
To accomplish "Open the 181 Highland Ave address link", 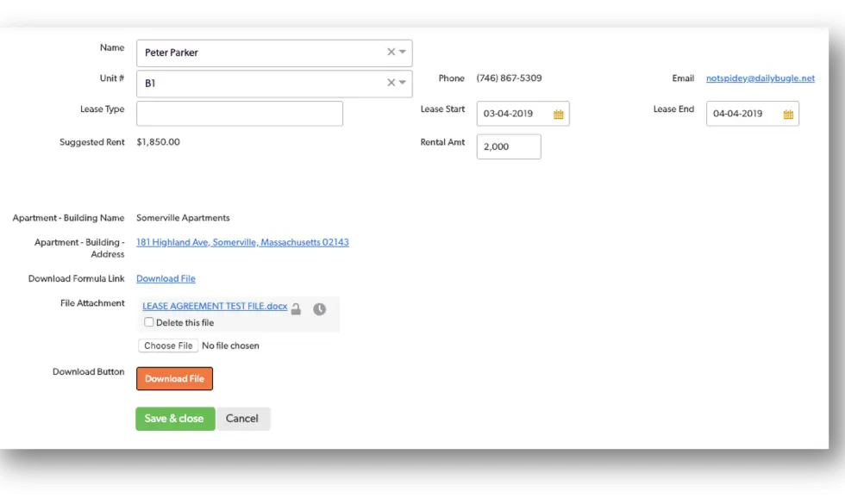I will [x=242, y=242].
